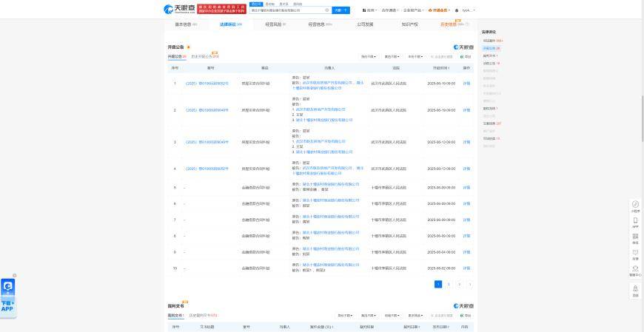
Task: Open the user account dropdown in header
Action: (469, 10)
